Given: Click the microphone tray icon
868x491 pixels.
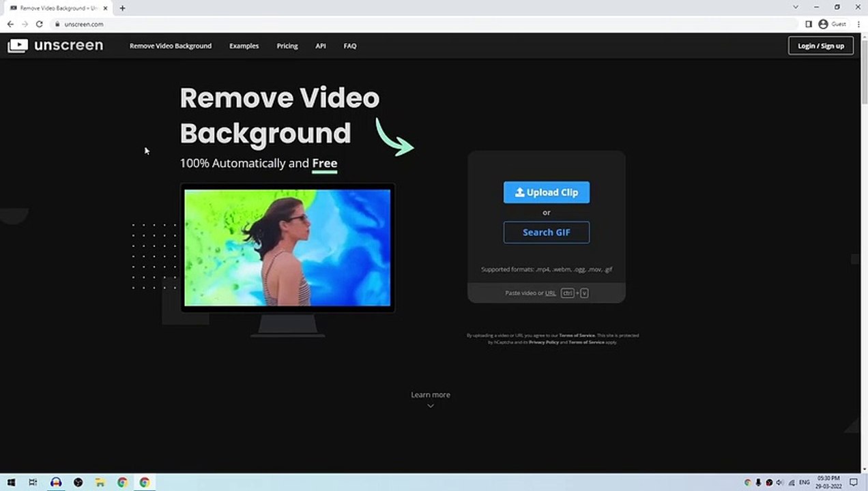Looking at the screenshot, I should click(x=758, y=482).
